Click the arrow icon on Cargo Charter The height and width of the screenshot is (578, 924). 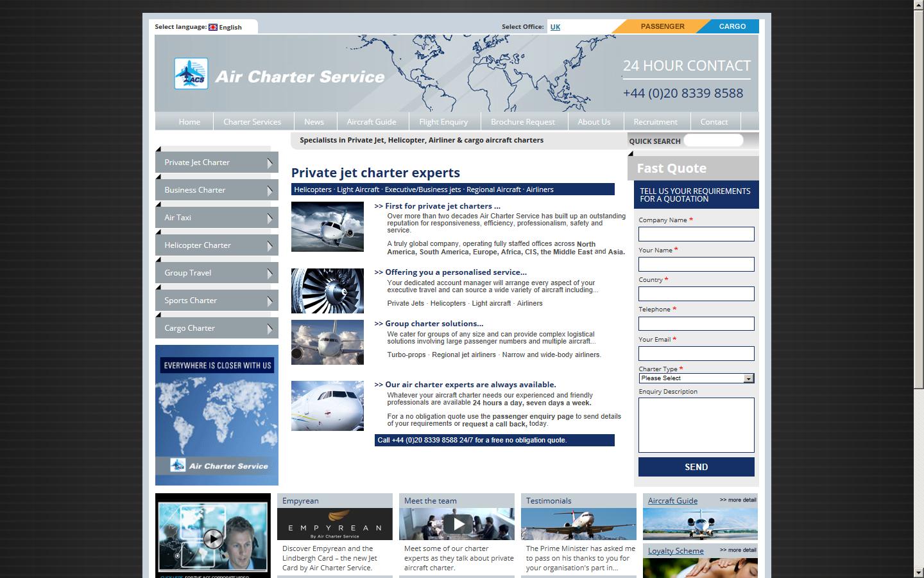point(271,328)
